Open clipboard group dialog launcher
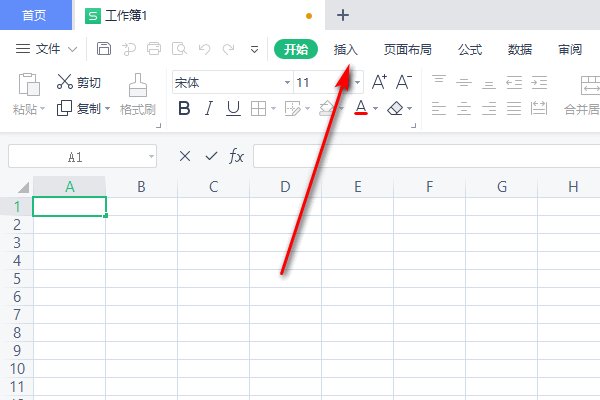The height and width of the screenshot is (400, 600). [159, 125]
